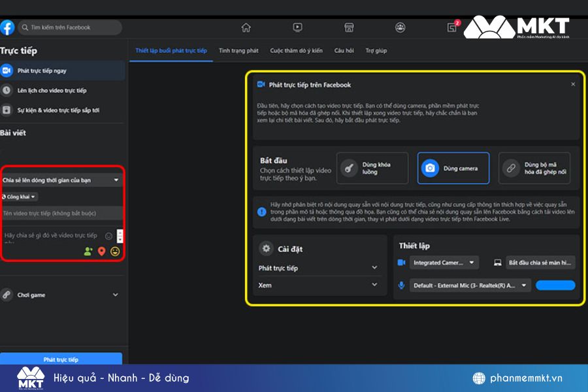Click the Cài đặt gear icon
This screenshot has width=588, height=392.
coord(266,248)
